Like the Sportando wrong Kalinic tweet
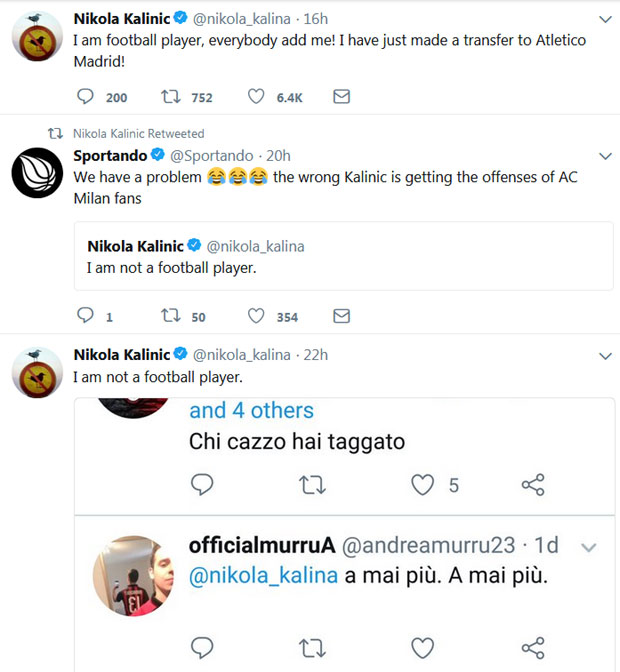Viewport: 620px width, 672px height. point(256,316)
